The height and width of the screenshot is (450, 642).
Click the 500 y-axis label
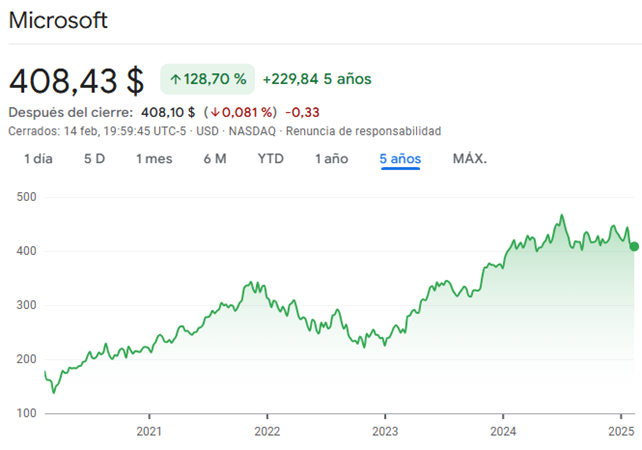coord(27,197)
